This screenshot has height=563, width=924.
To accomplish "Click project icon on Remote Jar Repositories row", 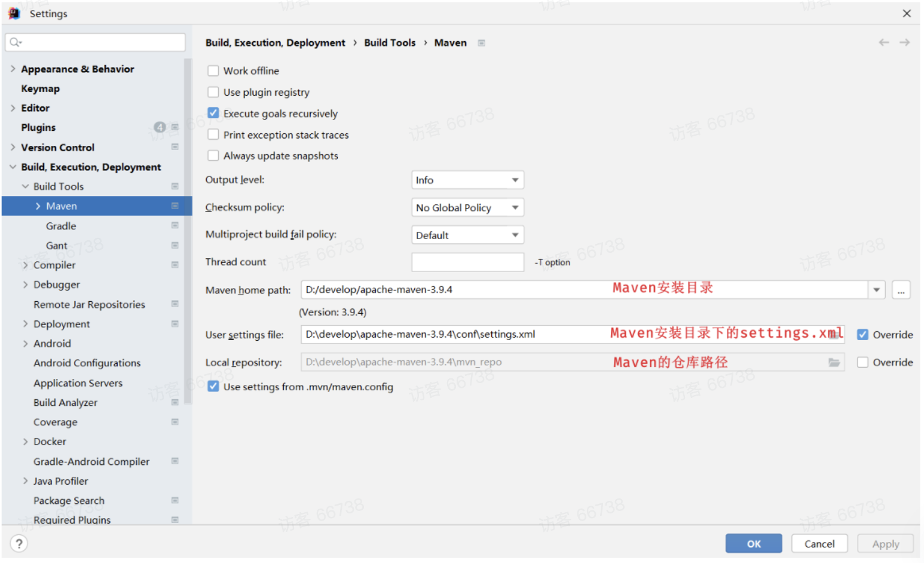I will coord(175,304).
